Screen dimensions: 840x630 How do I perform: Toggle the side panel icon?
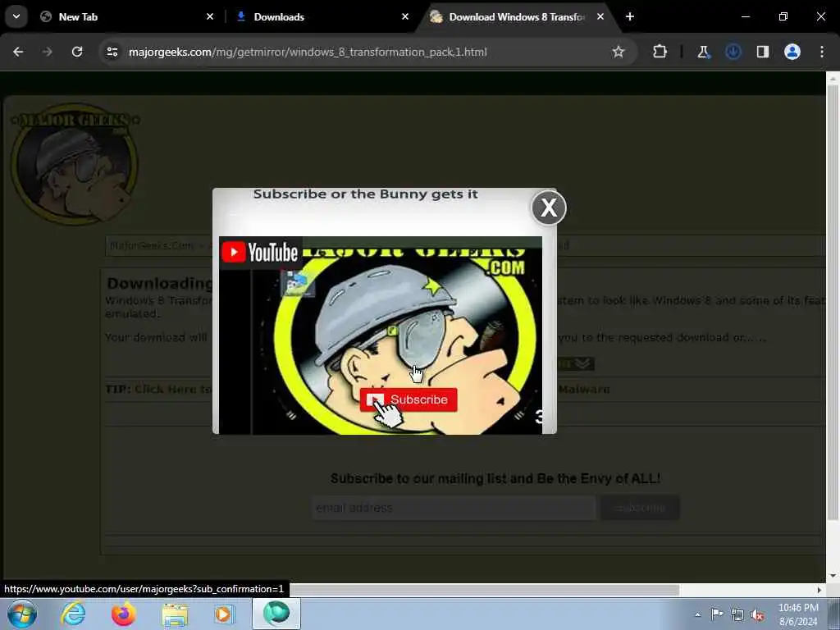tap(762, 52)
